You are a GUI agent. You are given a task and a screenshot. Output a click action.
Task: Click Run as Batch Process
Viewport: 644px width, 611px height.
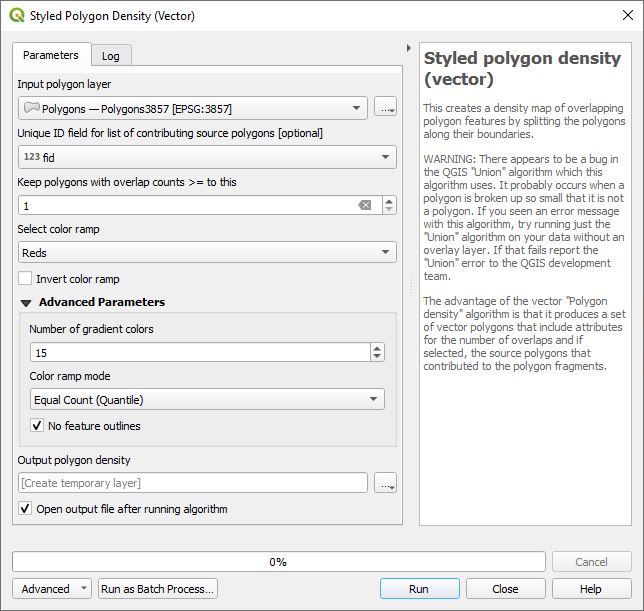point(158,589)
